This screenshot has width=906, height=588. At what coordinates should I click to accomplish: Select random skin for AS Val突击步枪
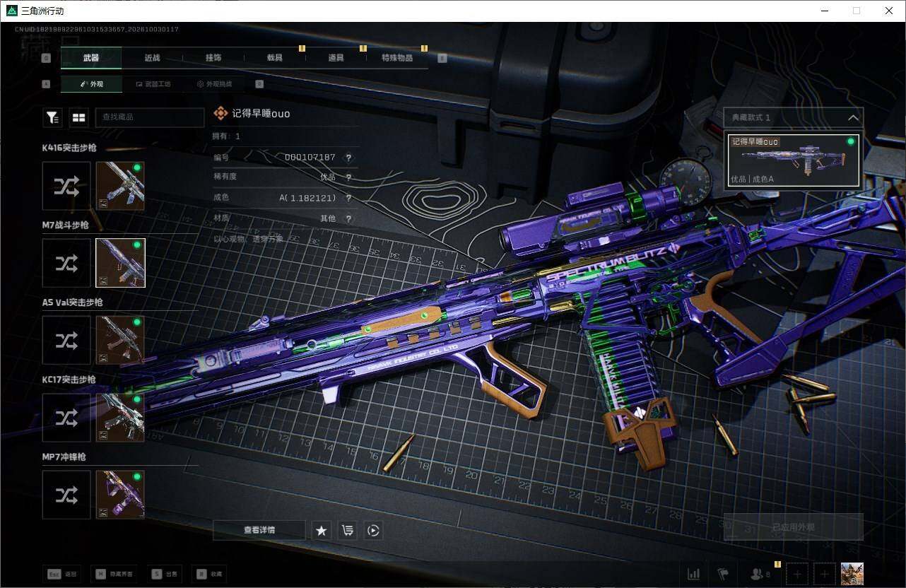click(66, 341)
